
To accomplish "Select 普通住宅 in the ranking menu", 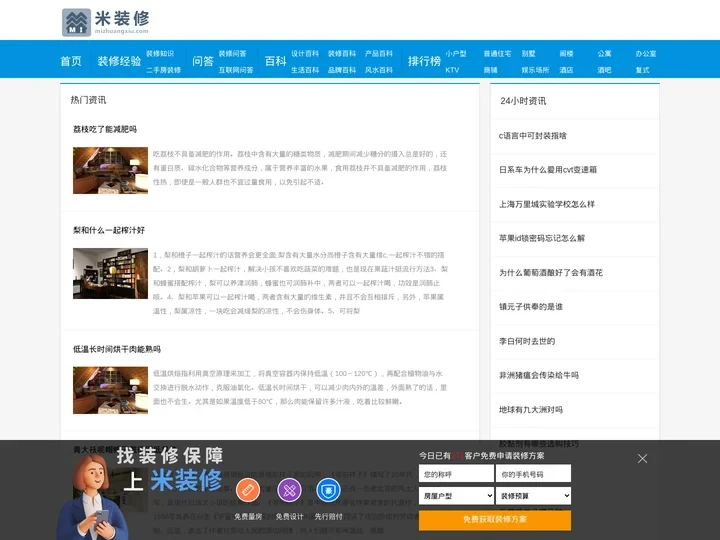I will click(x=497, y=53).
